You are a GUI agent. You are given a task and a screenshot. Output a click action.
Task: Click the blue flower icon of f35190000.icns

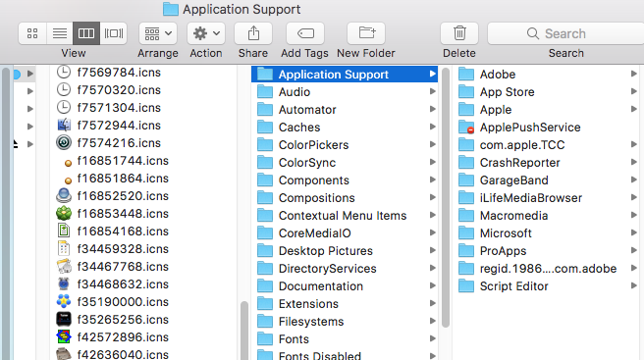click(x=64, y=302)
